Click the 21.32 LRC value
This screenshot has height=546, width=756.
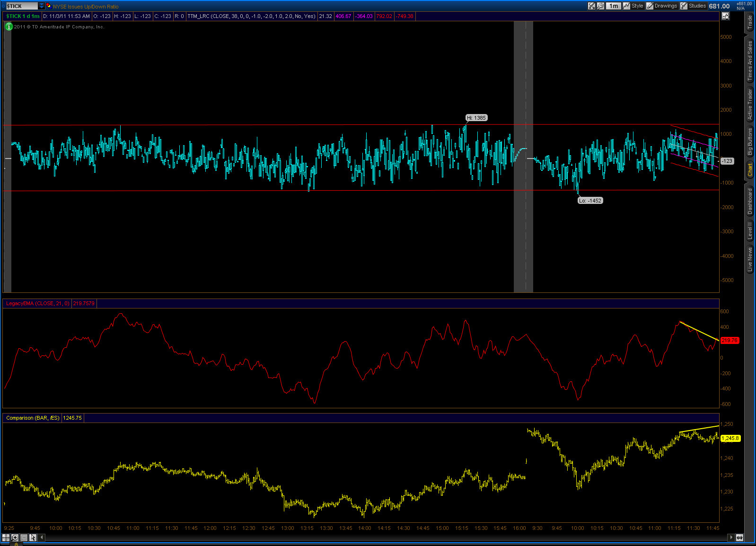(325, 16)
